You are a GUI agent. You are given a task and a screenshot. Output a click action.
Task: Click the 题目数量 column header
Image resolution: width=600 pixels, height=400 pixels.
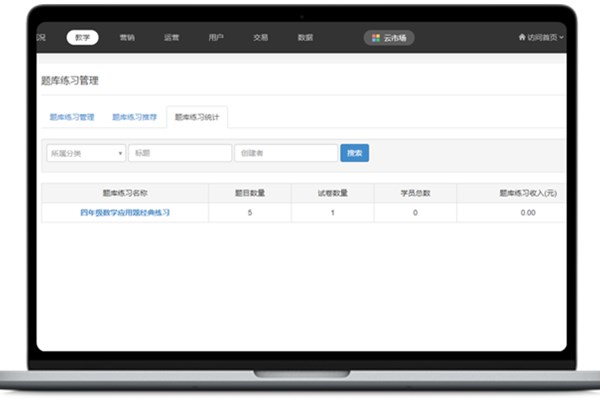tap(249, 193)
